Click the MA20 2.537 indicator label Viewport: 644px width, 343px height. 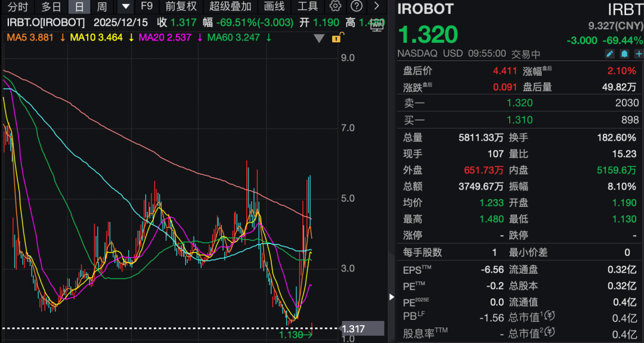coord(165,38)
